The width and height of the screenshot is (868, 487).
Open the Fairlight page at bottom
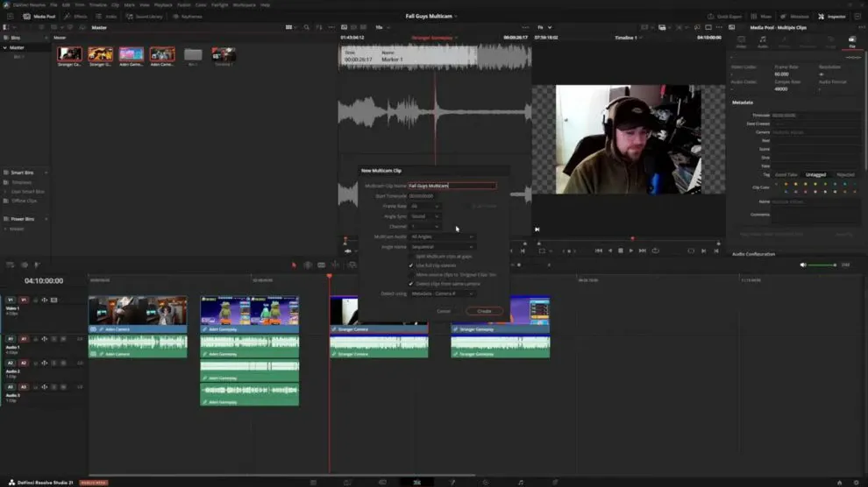[520, 483]
